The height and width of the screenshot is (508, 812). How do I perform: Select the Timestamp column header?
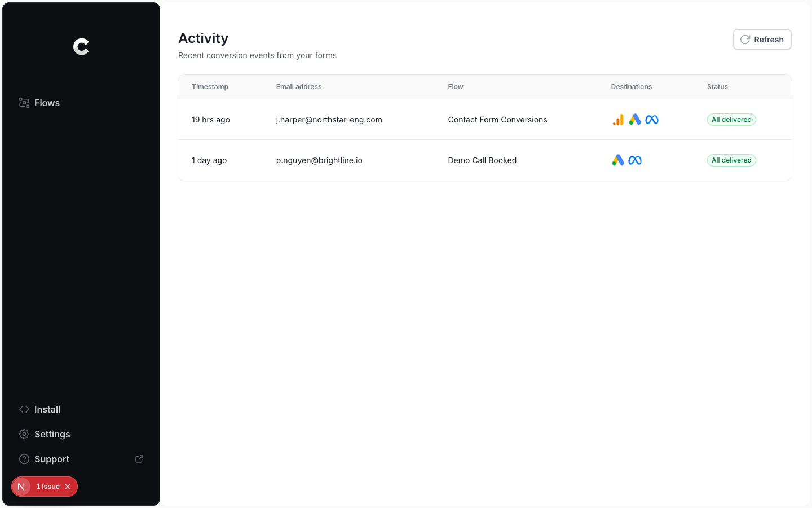210,87
